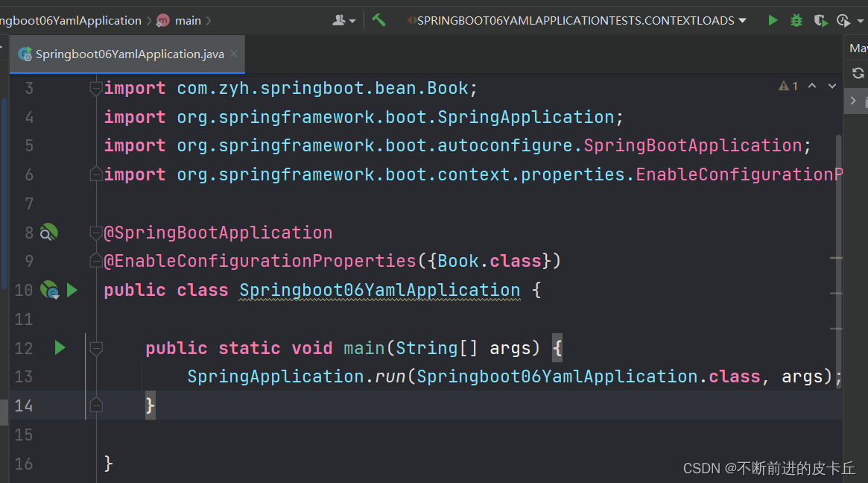Collapse the main method fold on line 12
This screenshot has width=868, height=483.
click(x=96, y=348)
